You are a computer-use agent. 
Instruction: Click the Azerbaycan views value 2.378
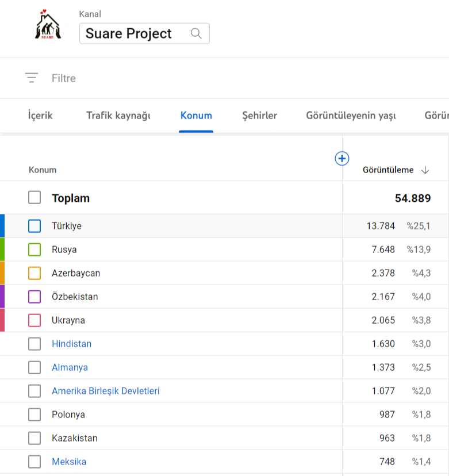[383, 273]
